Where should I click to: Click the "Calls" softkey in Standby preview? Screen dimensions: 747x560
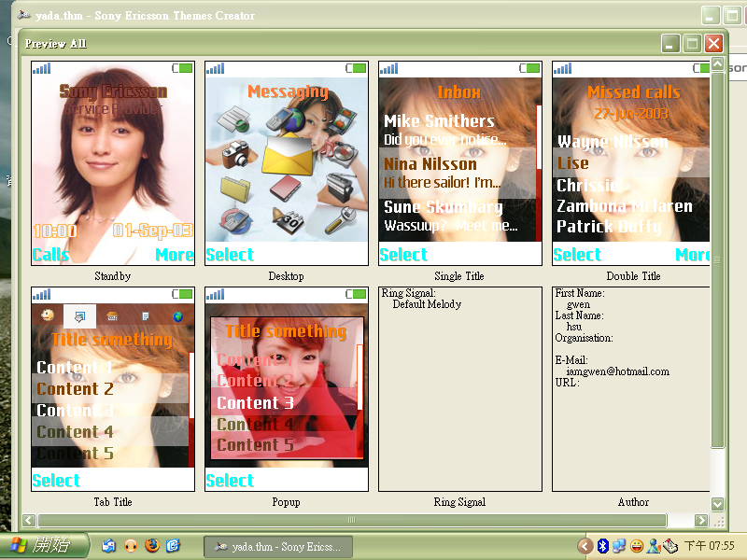coord(50,255)
